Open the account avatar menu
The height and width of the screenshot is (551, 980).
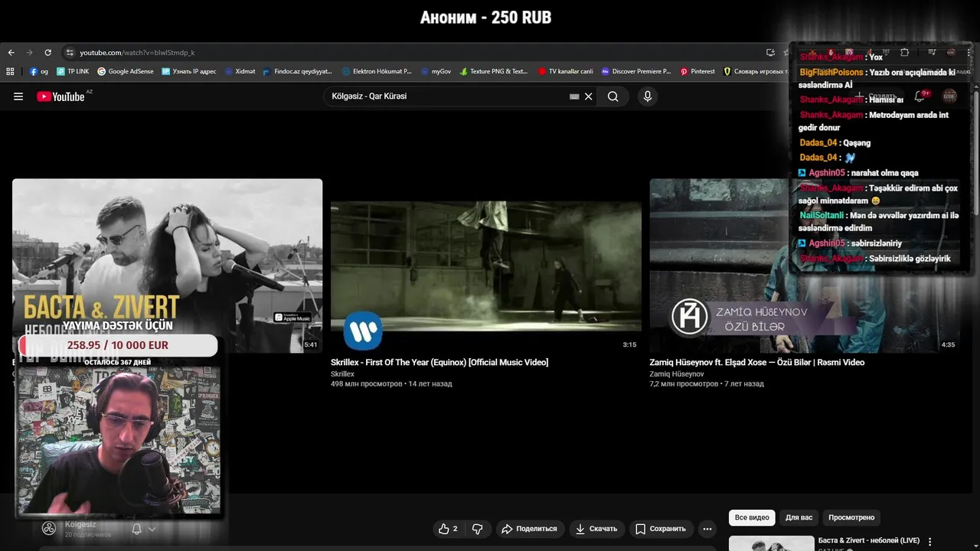pos(950,96)
